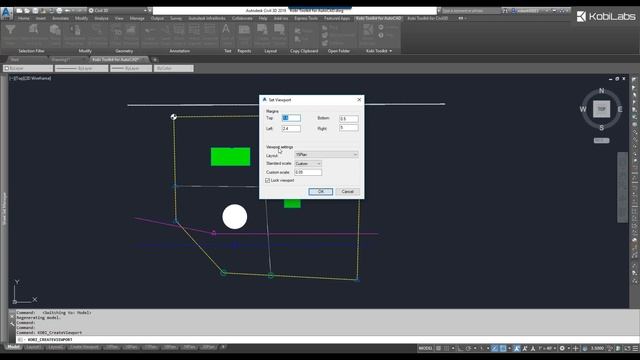Open the AutoCAD application menu logo
Image resolution: width=640 pixels, height=360 pixels.
tap(6, 13)
